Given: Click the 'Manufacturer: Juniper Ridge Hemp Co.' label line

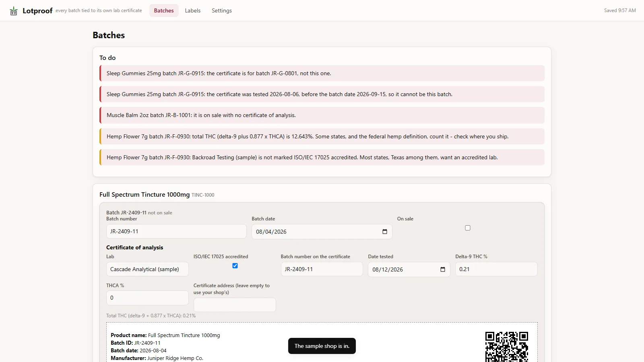Looking at the screenshot, I should pyautogui.click(x=157, y=358).
